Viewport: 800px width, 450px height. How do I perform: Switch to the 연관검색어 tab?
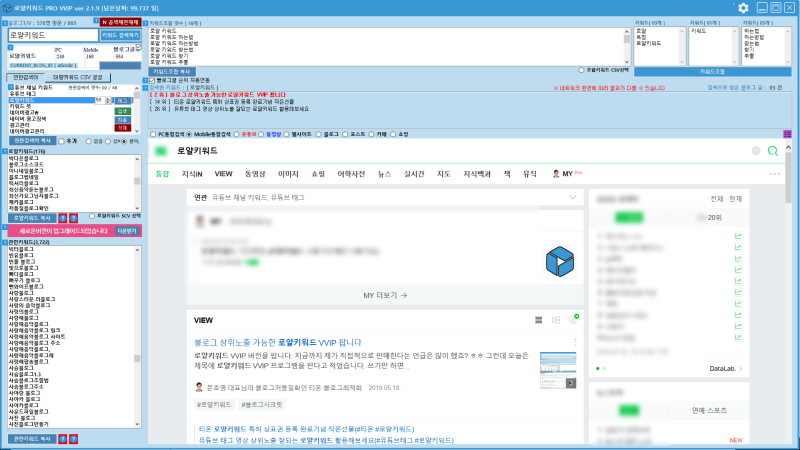click(26, 78)
